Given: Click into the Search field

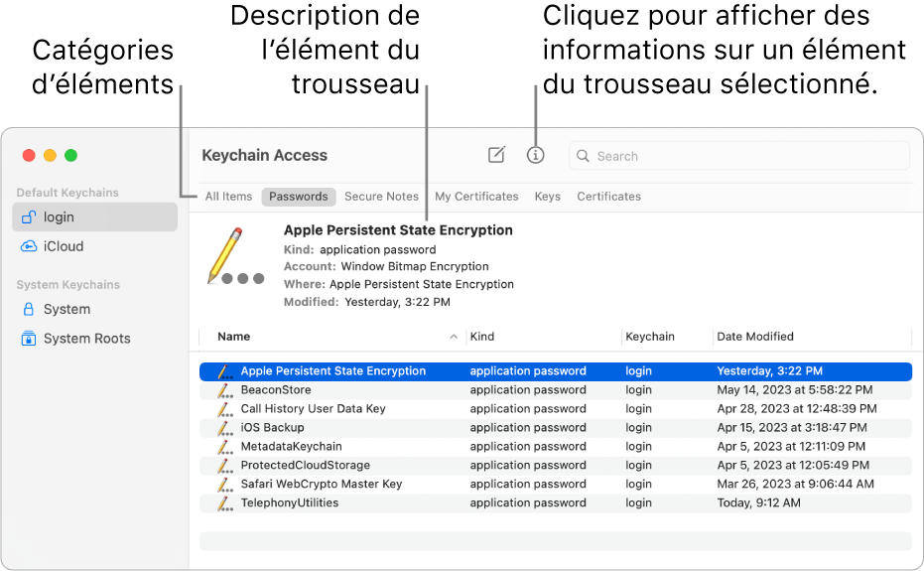Looking at the screenshot, I should (739, 156).
